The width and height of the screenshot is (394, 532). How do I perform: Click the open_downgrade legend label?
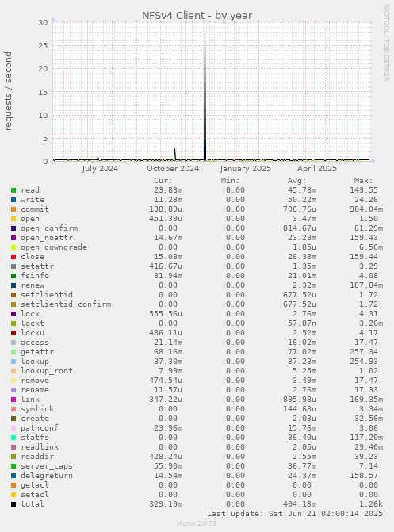pos(54,247)
